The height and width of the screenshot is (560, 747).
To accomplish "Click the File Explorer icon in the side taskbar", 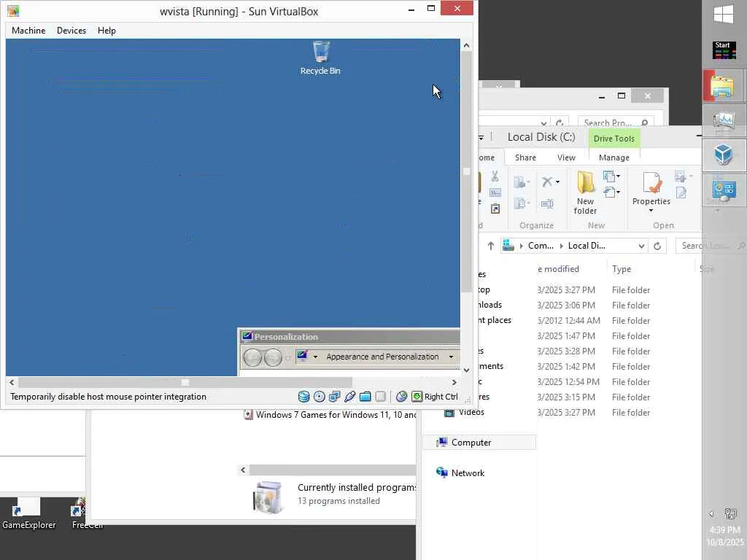I will [724, 86].
